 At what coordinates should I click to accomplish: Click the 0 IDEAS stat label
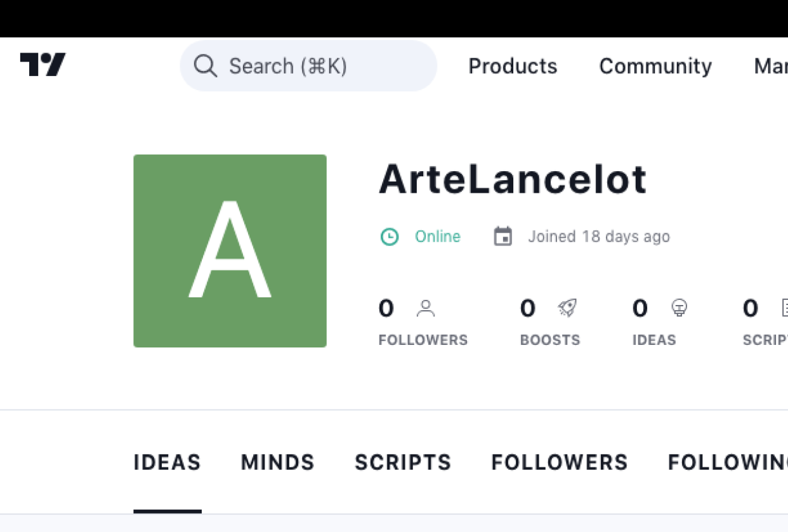pos(654,340)
